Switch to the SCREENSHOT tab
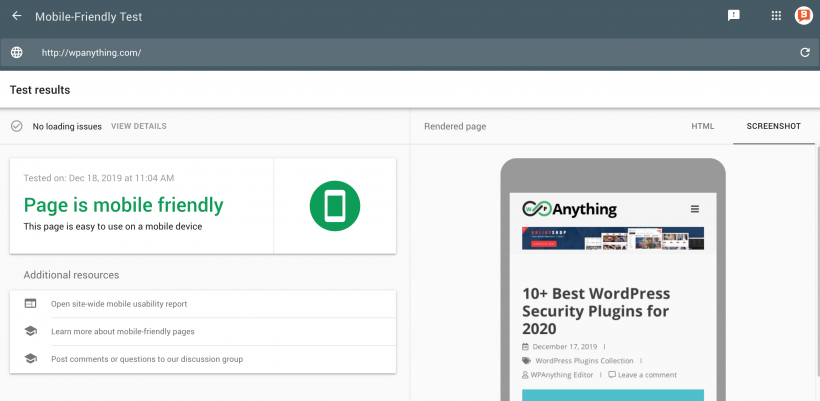This screenshot has width=820, height=401. pos(773,126)
